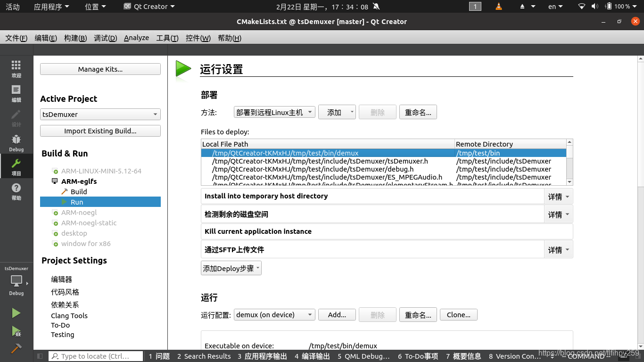Viewport: 644px width, 362px height.
Task: Start debugging with play-bug button
Action: [16, 331]
